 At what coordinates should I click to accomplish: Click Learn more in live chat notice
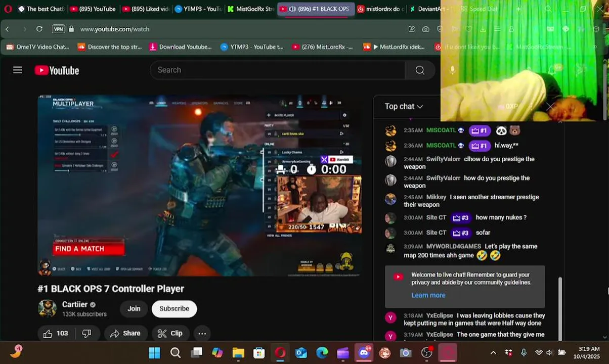428,295
